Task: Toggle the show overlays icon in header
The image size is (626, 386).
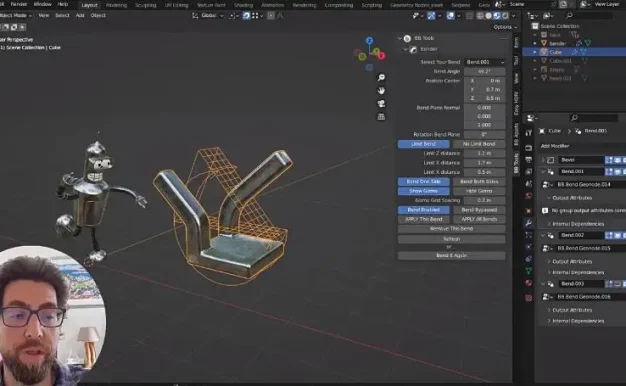Action: (x=450, y=16)
